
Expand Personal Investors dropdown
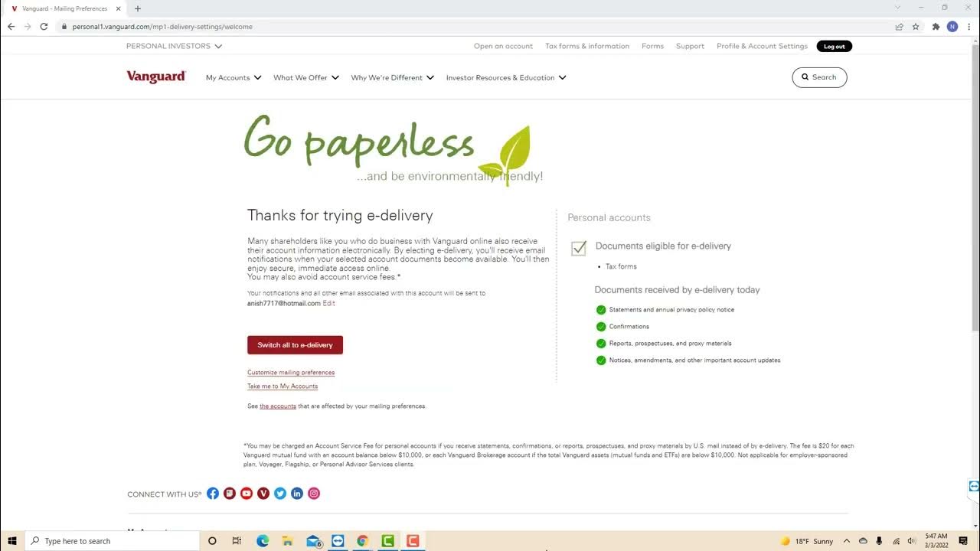(174, 46)
